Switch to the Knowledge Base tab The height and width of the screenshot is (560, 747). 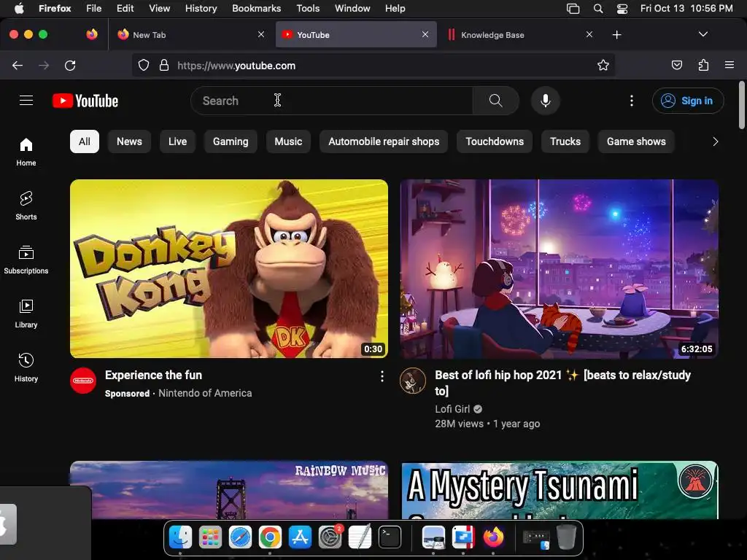click(x=519, y=34)
